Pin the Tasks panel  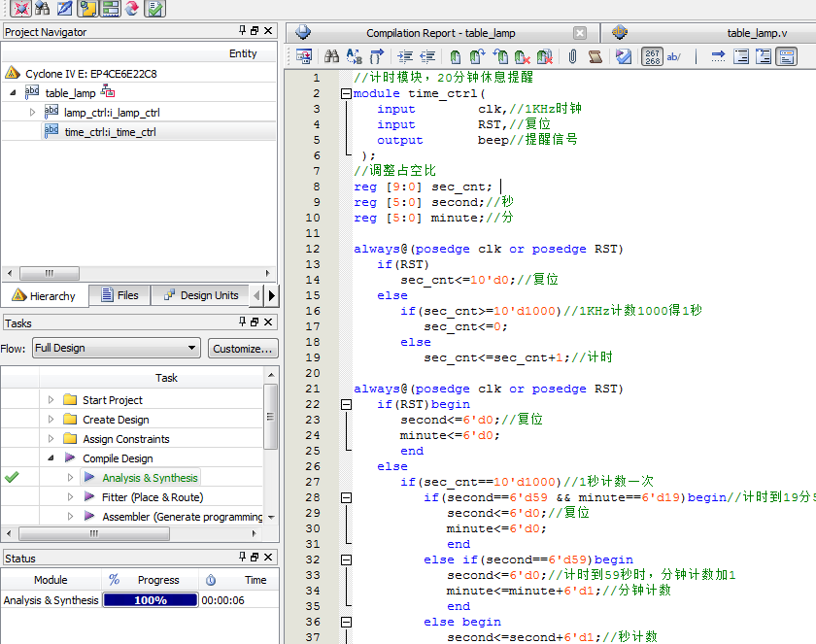242,322
